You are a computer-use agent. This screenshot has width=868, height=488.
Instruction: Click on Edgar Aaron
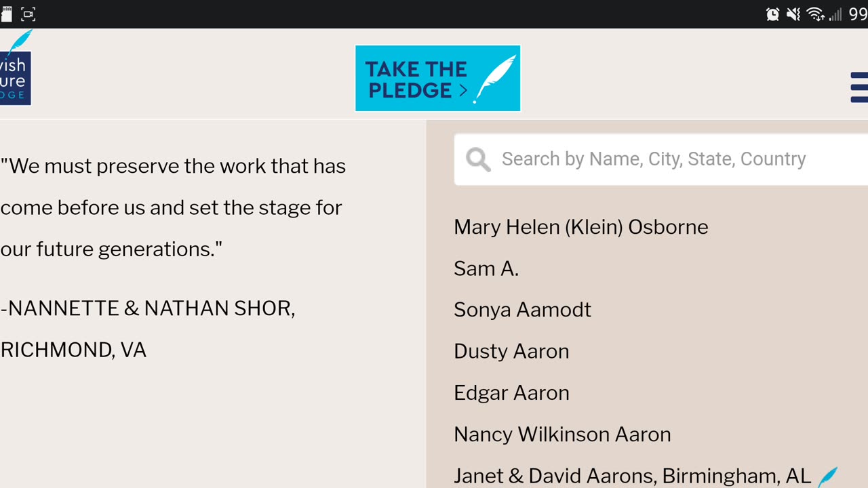[511, 392]
